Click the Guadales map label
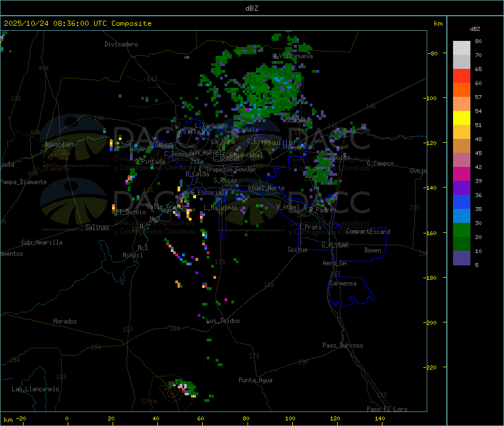Image resolution: width=504 pixels, height=426 pixels. pyautogui.click(x=299, y=120)
